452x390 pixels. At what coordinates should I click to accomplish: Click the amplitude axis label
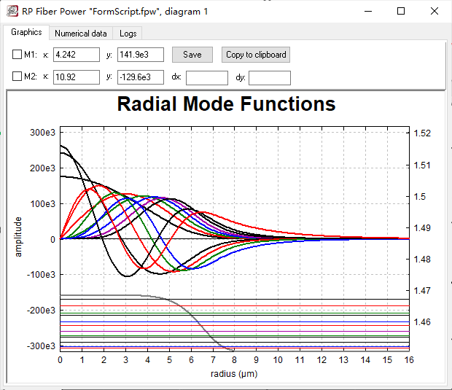(x=18, y=237)
